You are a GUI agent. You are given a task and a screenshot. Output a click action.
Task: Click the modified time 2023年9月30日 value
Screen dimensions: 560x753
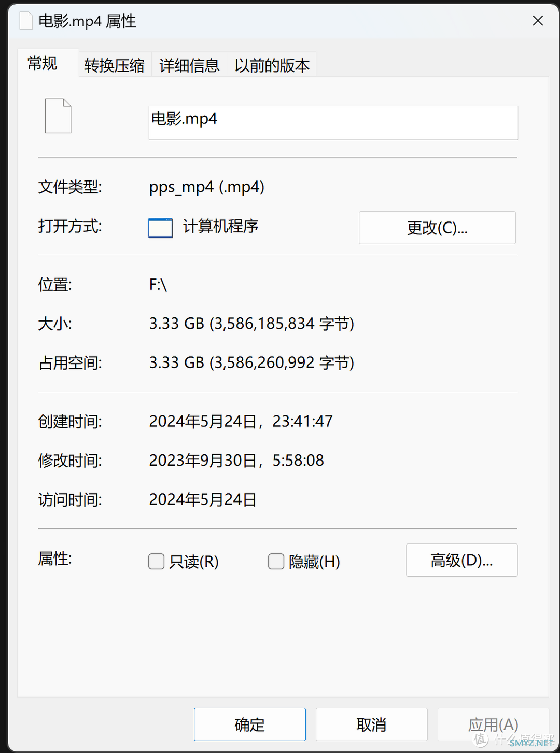coord(203,461)
